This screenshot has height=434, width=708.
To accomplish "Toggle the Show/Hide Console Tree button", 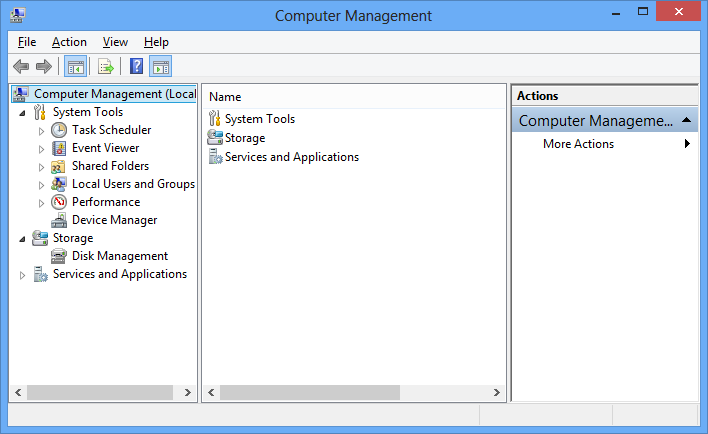I will (x=75, y=67).
